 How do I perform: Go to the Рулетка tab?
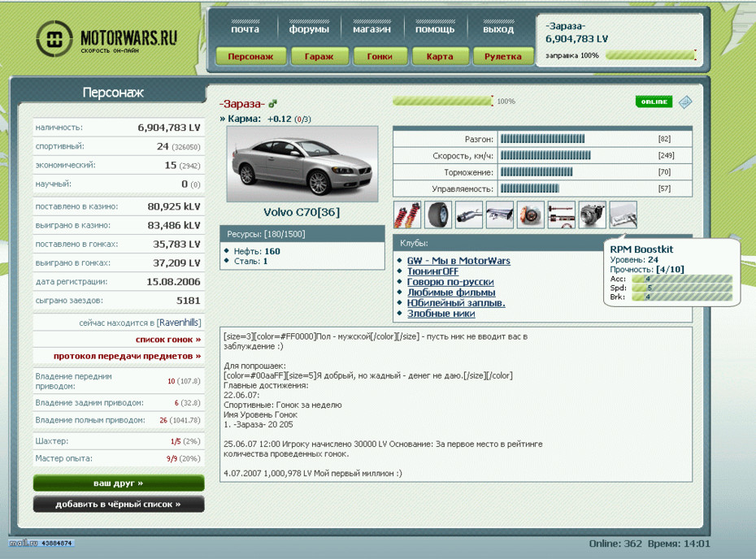(503, 56)
